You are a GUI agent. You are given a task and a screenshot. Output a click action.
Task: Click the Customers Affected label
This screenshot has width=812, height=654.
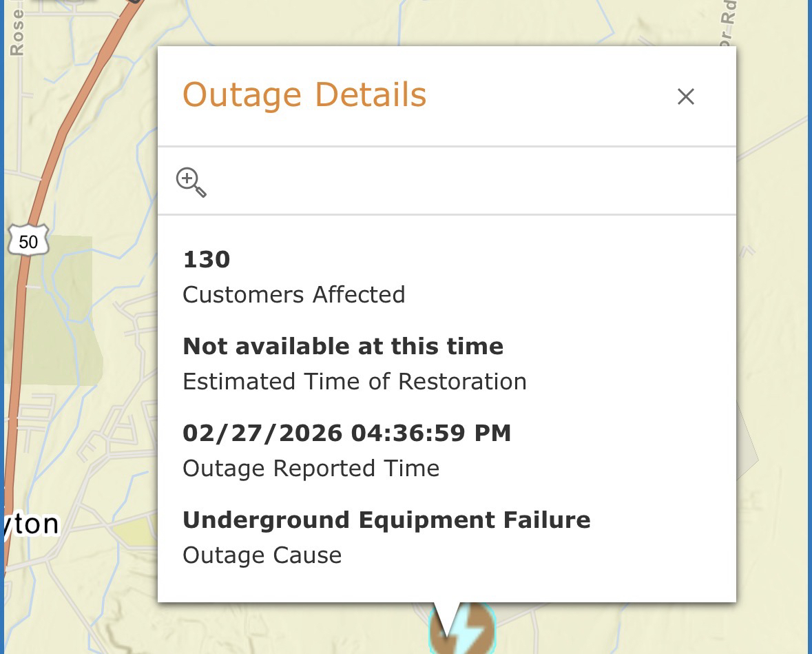click(293, 294)
